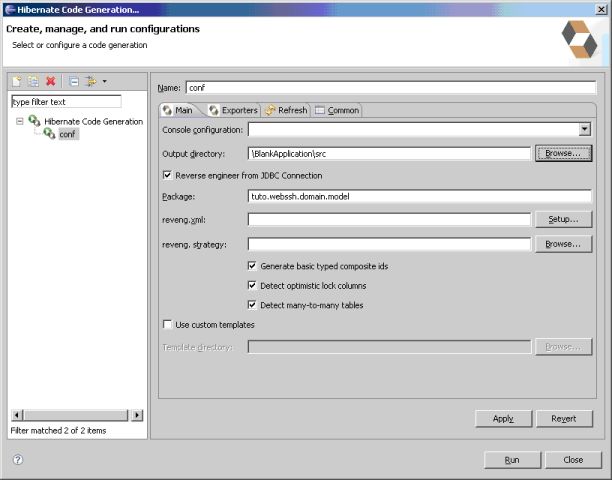
Task: Click the help question mark icon
Action: click(x=18, y=459)
